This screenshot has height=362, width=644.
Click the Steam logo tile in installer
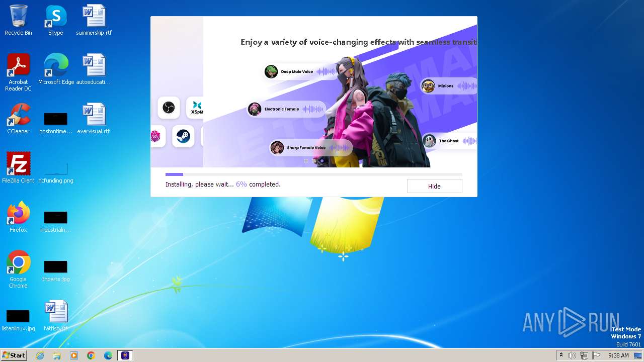183,136
